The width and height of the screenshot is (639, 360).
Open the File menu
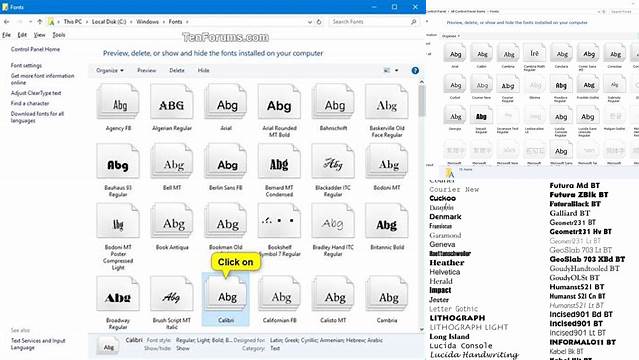(7, 35)
